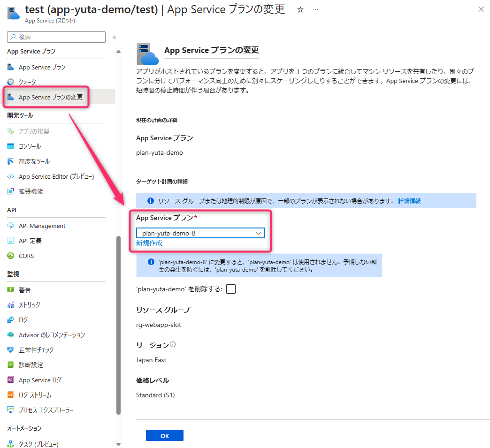Viewport: 490px width, 448px height.
Task: Click the リージョン info icon
Action: point(173,345)
